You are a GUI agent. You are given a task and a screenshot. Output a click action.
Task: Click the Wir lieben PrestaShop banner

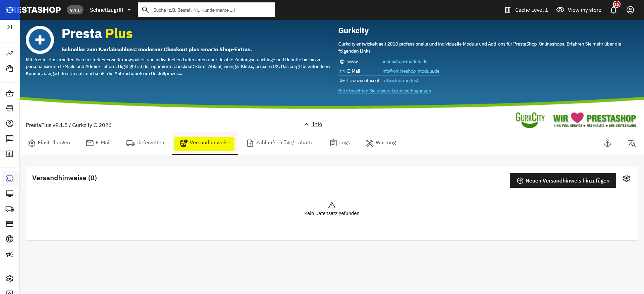pyautogui.click(x=594, y=120)
